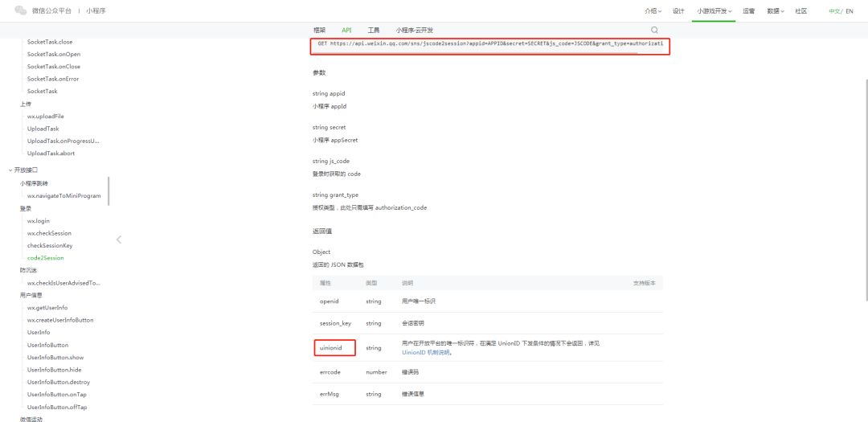The width and height of the screenshot is (868, 422).
Task: Open UserInfoButton.onTap entry
Action: pos(57,395)
